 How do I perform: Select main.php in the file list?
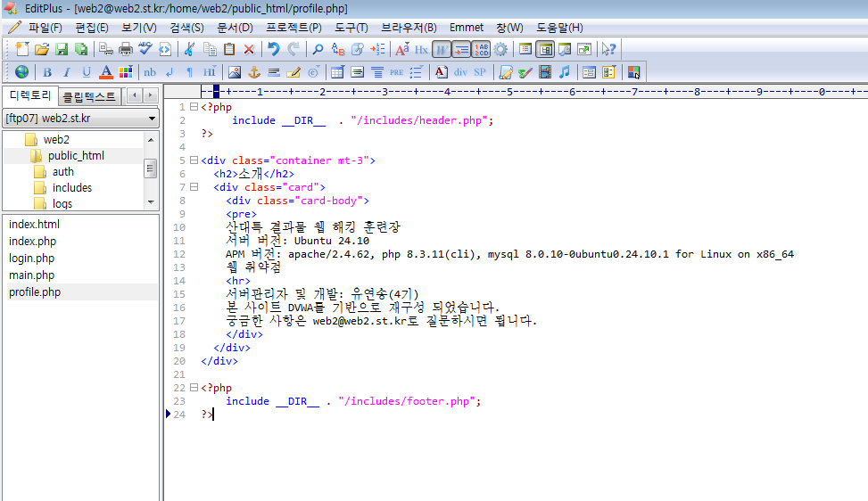(31, 275)
